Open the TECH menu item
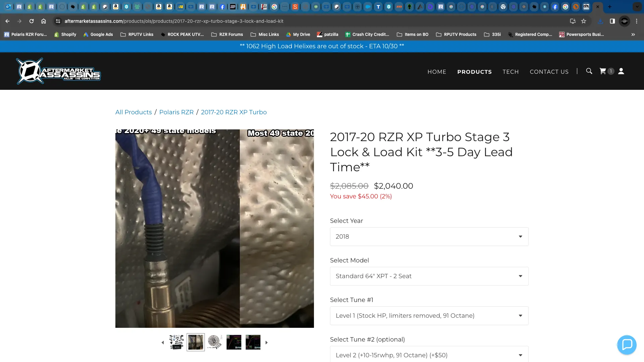Screen dimensions: 644x362 tap(511, 72)
